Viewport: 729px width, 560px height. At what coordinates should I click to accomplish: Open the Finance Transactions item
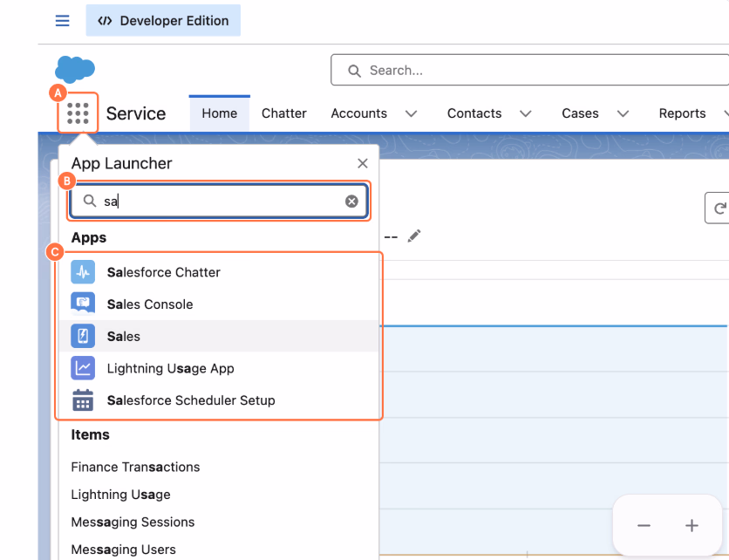[135, 467]
